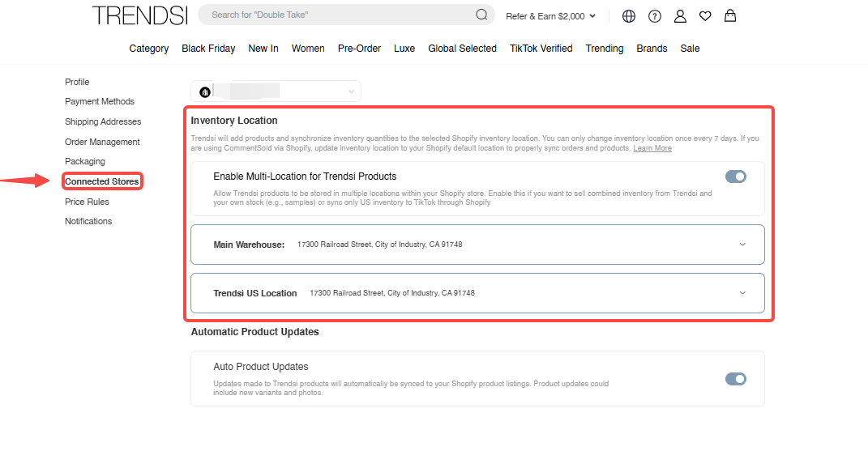Open Packaging settings
The width and height of the screenshot is (868, 451).
85,161
